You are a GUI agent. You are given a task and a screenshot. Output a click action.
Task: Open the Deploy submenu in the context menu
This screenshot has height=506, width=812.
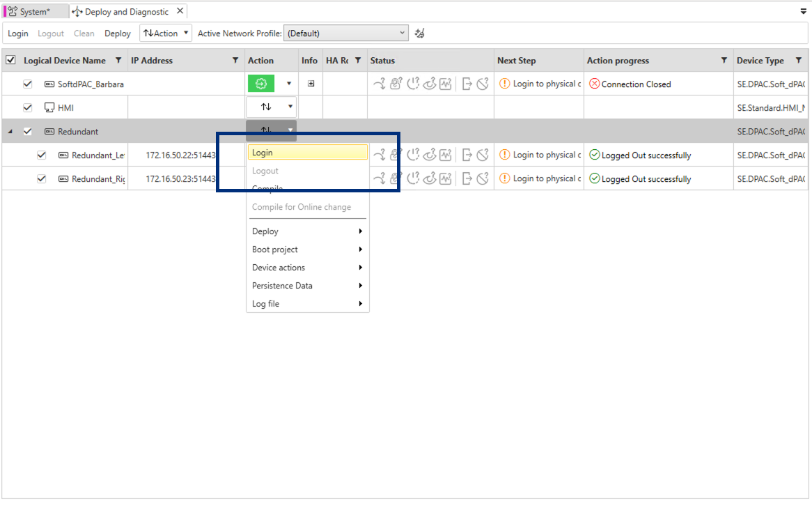pos(308,231)
